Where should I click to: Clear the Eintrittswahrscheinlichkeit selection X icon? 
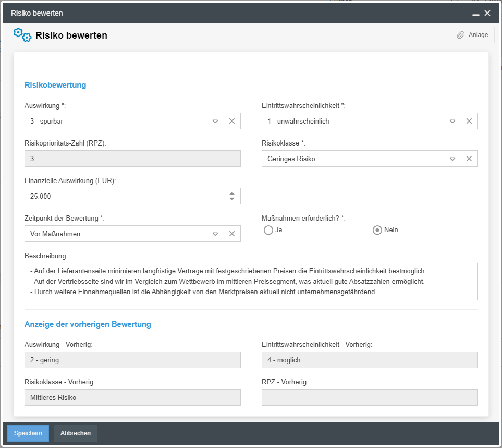pos(469,121)
